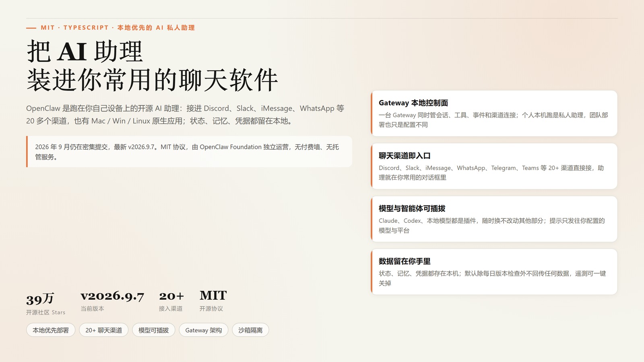The width and height of the screenshot is (644, 362).
Task: Open the 数据留在你手里 card
Action: [494, 271]
